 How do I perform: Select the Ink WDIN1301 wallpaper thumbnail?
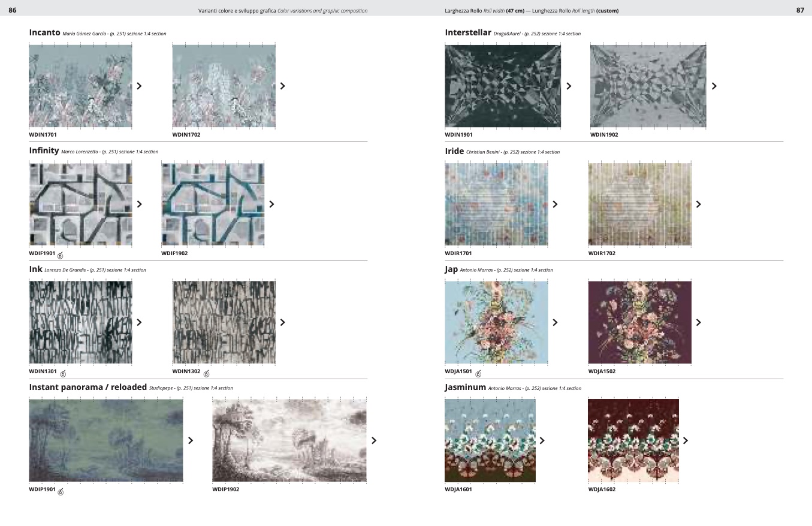pyautogui.click(x=80, y=322)
